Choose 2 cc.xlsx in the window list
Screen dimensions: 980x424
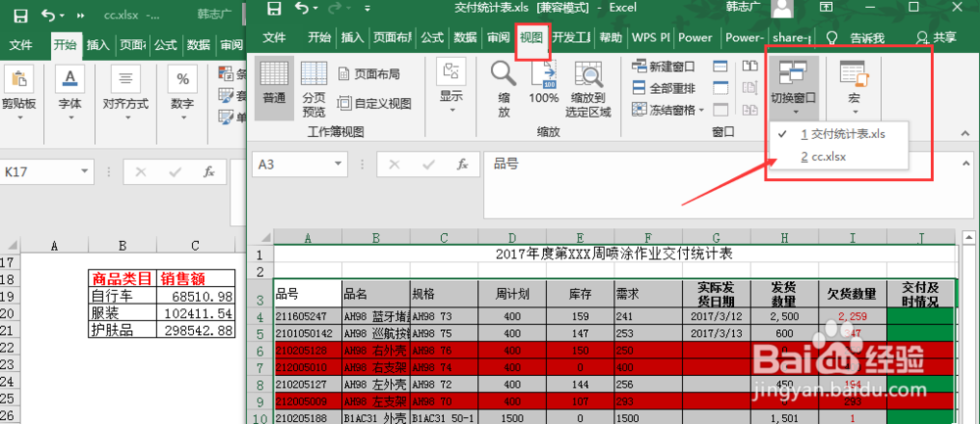pyautogui.click(x=837, y=158)
